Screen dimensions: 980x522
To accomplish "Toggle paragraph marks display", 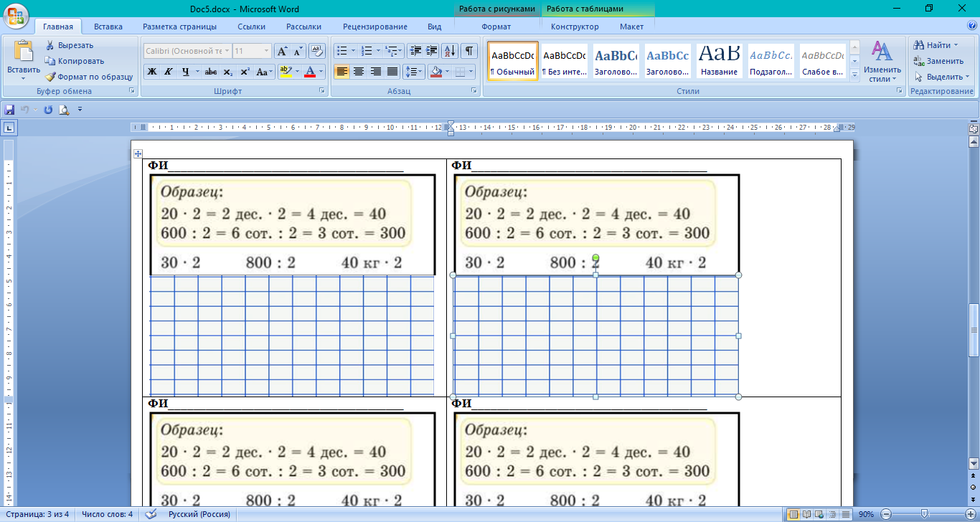I will pos(469,51).
